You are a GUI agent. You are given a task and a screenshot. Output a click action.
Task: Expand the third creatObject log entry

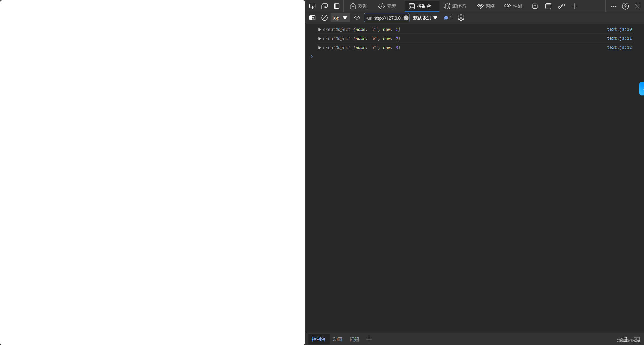click(319, 48)
